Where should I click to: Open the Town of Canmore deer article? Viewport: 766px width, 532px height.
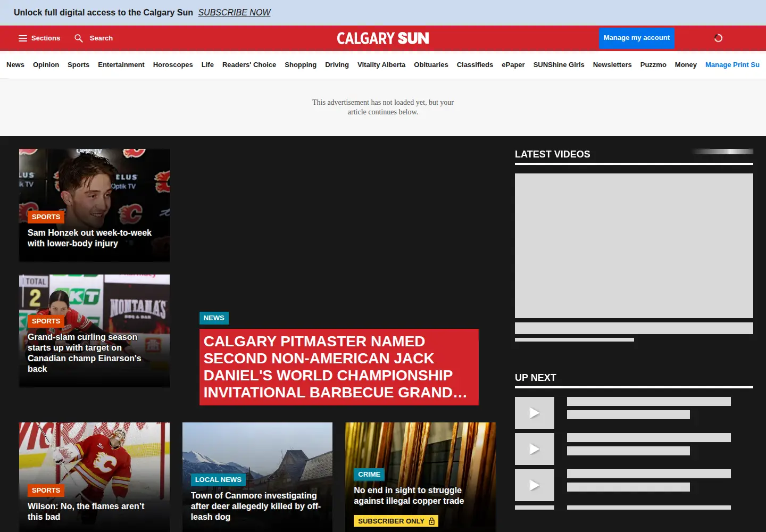(x=256, y=506)
